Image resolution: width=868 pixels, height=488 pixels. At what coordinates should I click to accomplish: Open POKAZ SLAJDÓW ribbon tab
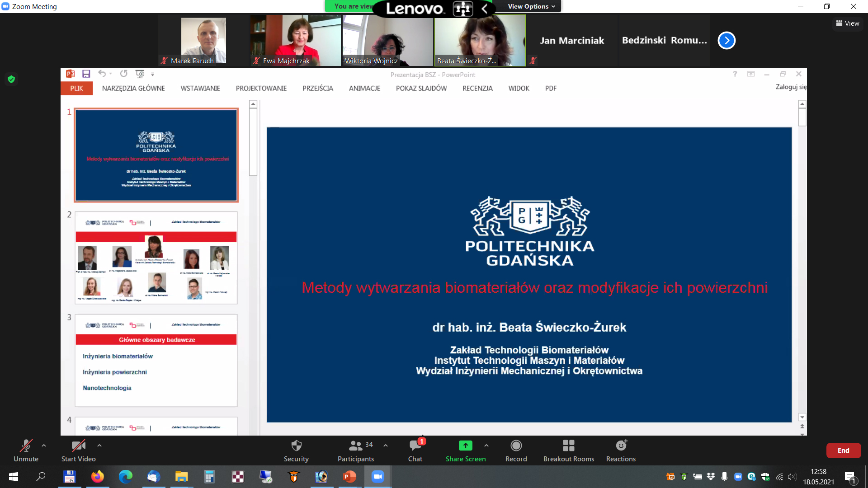(x=421, y=88)
